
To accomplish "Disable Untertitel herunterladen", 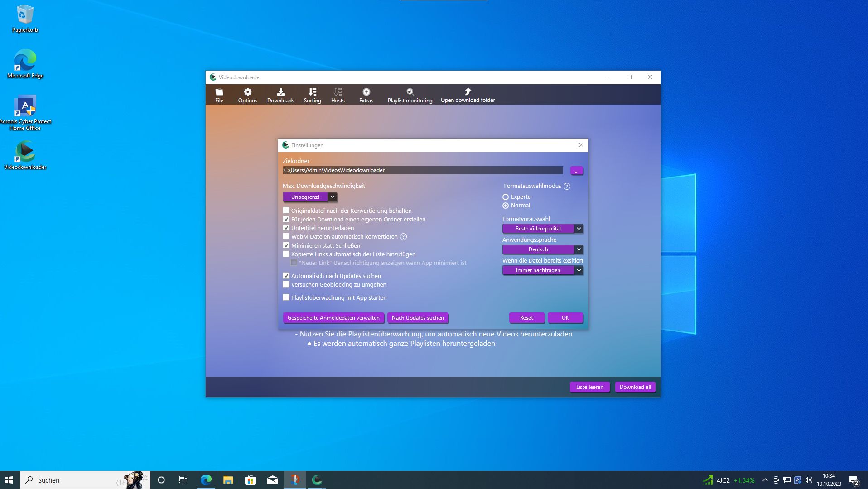I will pos(286,228).
